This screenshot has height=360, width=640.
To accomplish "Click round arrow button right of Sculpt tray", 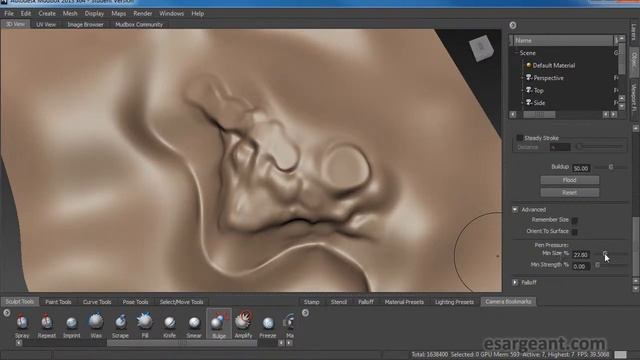I will click(x=305, y=313).
